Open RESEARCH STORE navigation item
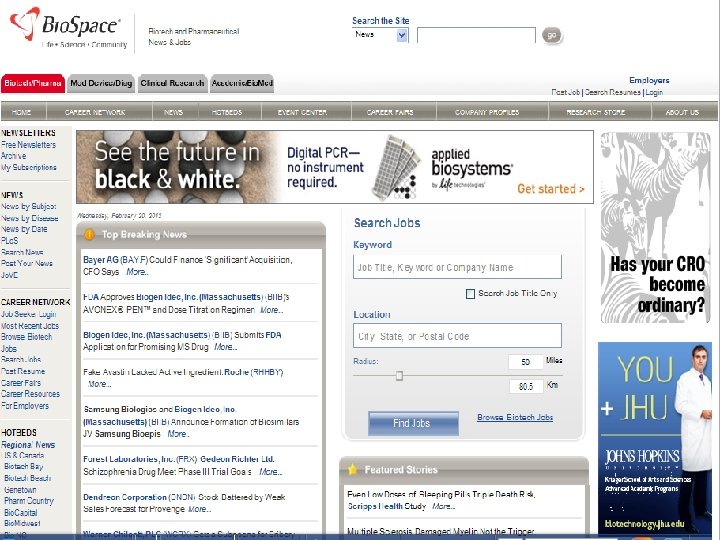The width and height of the screenshot is (720, 540). [596, 112]
